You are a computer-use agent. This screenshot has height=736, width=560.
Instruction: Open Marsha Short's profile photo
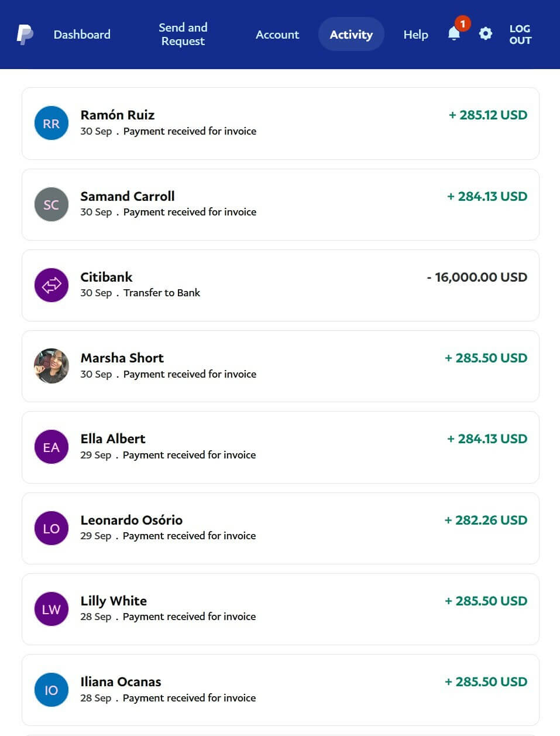coord(51,366)
